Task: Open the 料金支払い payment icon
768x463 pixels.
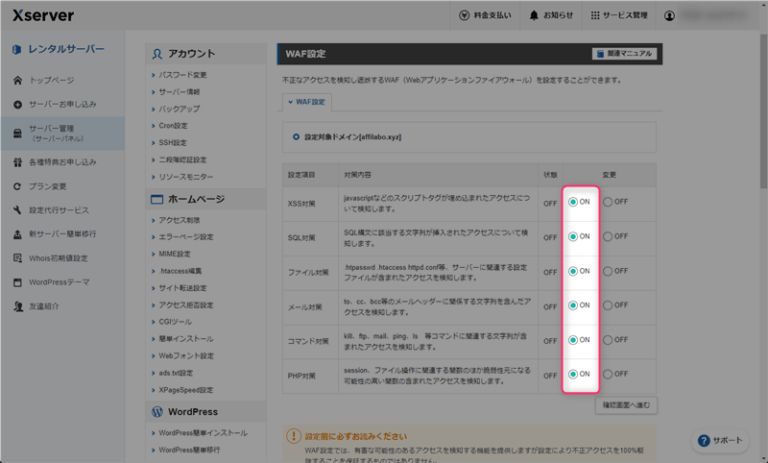Action: (x=464, y=16)
